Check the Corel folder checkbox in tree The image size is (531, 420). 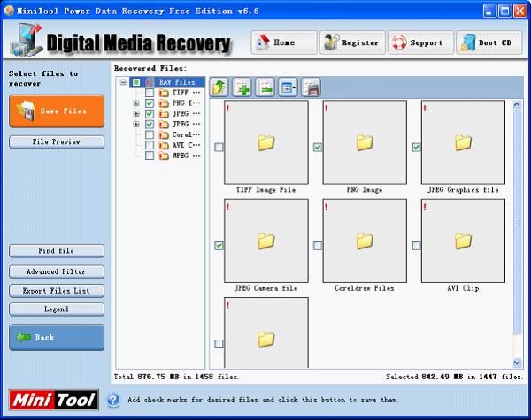point(150,134)
